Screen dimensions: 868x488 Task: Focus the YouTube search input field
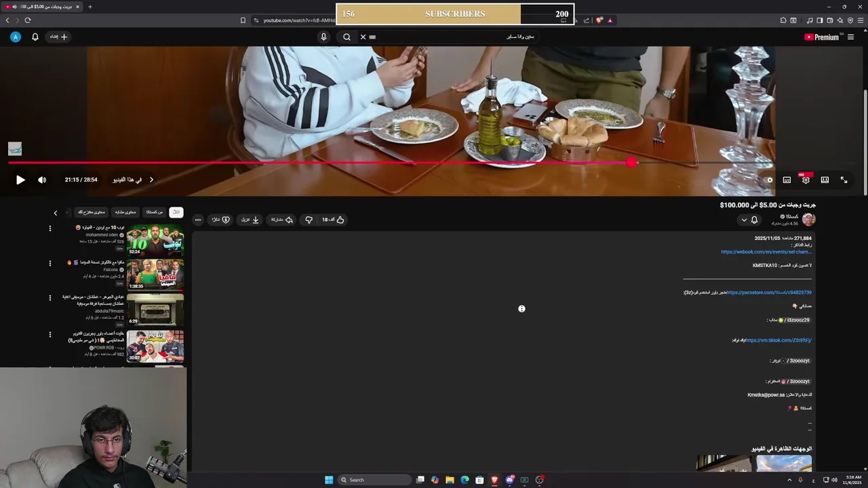(x=454, y=37)
